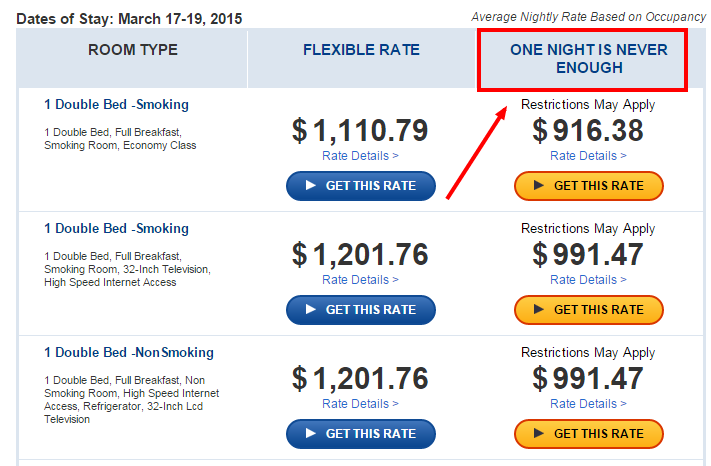
Task: Select the One Night Is Never Enough header
Action: click(x=589, y=59)
